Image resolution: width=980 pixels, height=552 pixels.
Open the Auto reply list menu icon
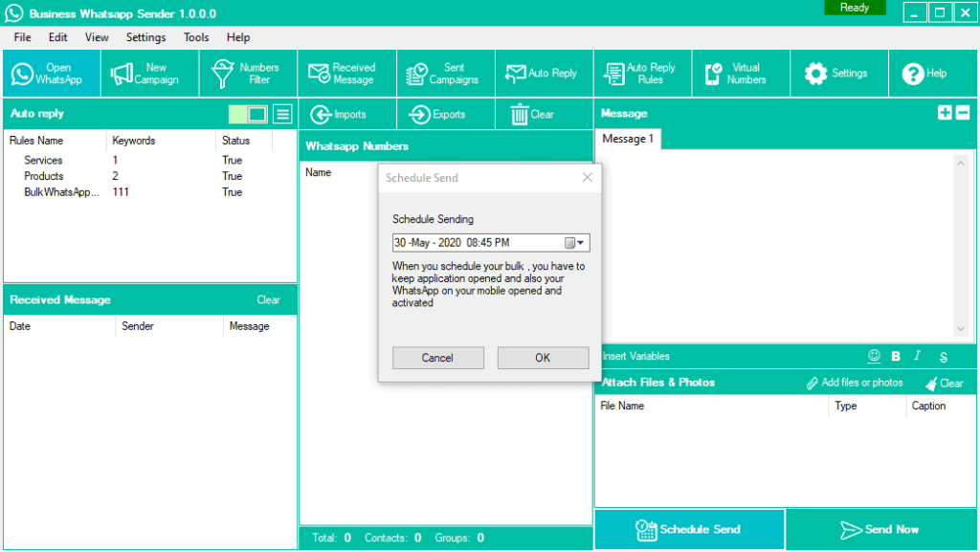coord(282,115)
